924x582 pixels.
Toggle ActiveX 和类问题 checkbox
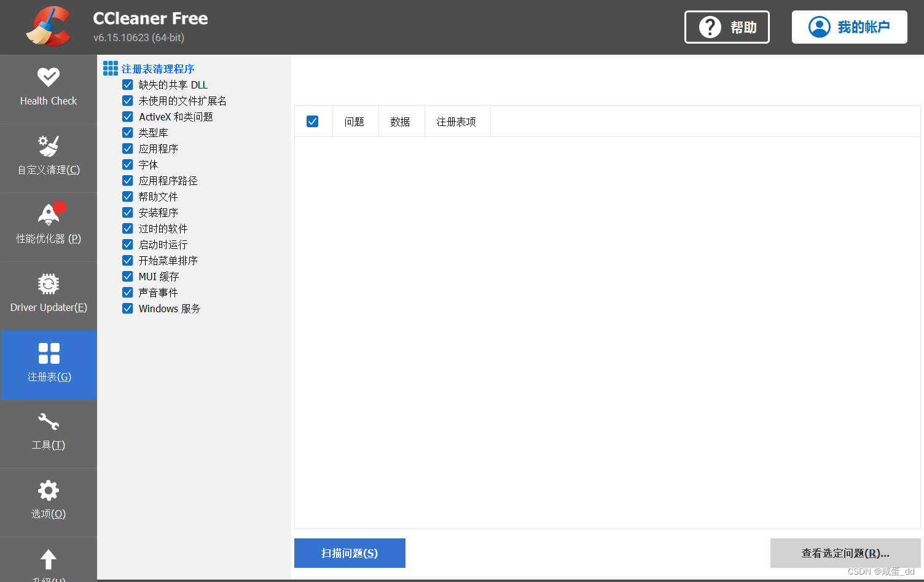coord(128,117)
